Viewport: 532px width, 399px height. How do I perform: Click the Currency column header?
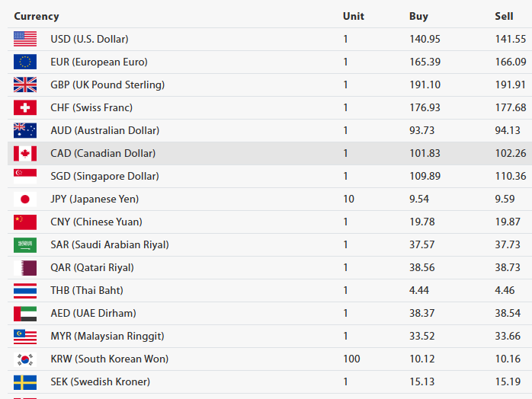(36, 16)
